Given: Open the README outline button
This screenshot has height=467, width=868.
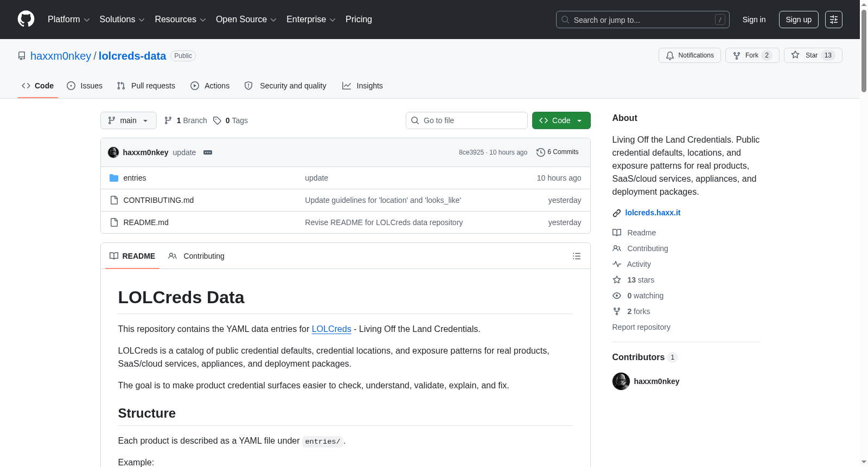Looking at the screenshot, I should coord(577,256).
